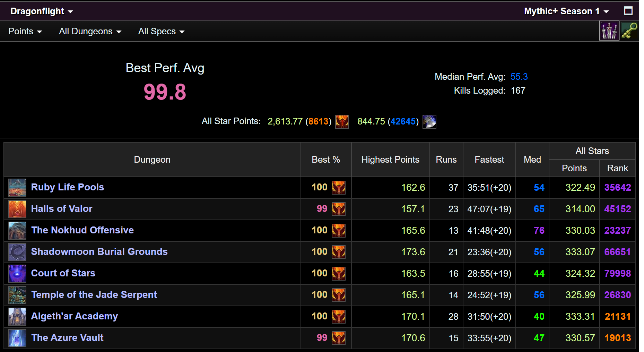
Task: Click spec icon in Shadowmoon Burial Grounds row
Action: point(339,252)
